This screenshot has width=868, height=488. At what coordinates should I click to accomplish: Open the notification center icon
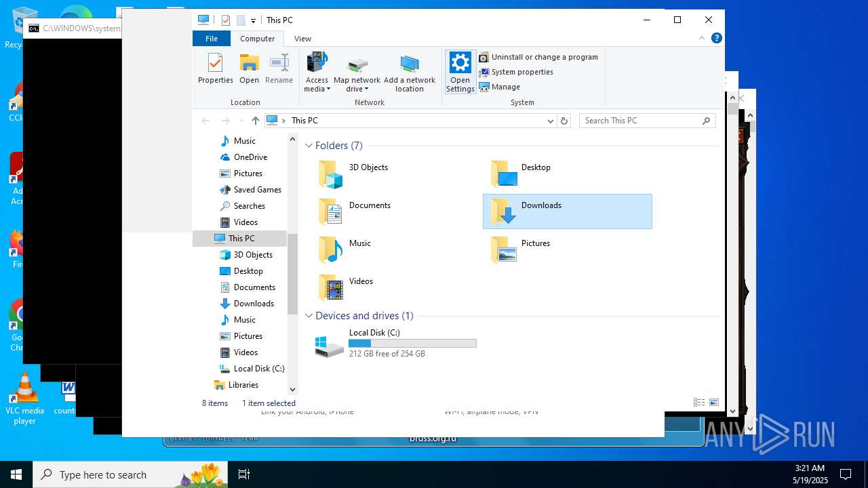click(x=846, y=474)
